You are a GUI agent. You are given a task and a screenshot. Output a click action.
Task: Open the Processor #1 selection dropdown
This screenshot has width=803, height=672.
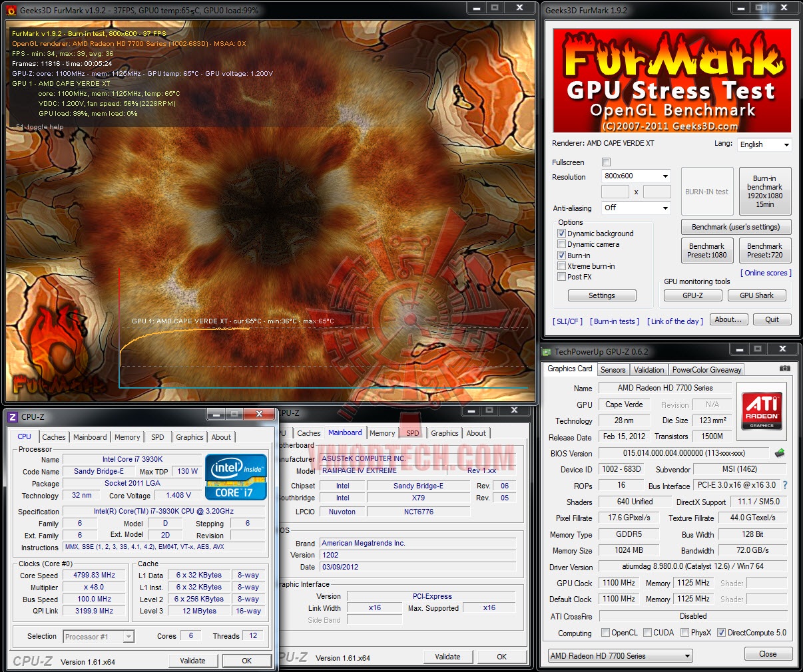[99, 637]
